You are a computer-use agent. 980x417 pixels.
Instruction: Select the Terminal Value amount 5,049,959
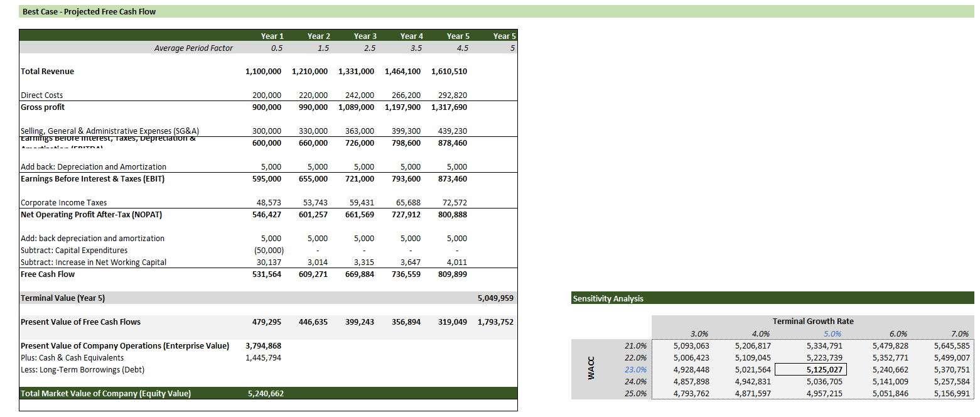495,298
